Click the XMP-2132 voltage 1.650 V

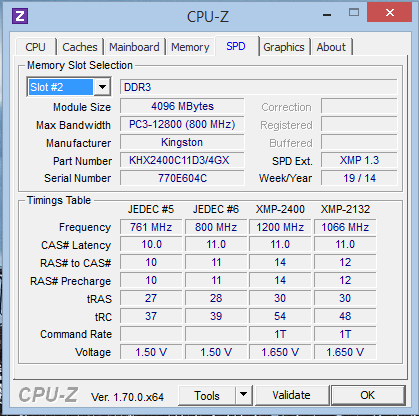345,352
